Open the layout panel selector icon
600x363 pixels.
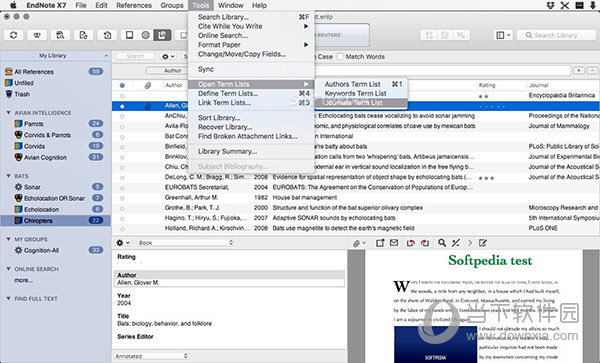pyautogui.click(x=503, y=35)
